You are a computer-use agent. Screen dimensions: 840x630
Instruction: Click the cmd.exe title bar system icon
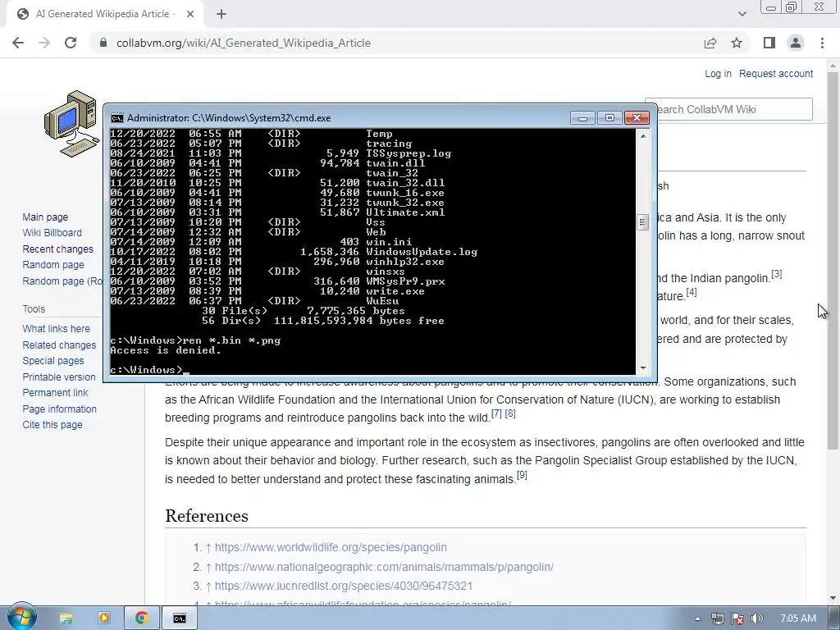(x=116, y=118)
